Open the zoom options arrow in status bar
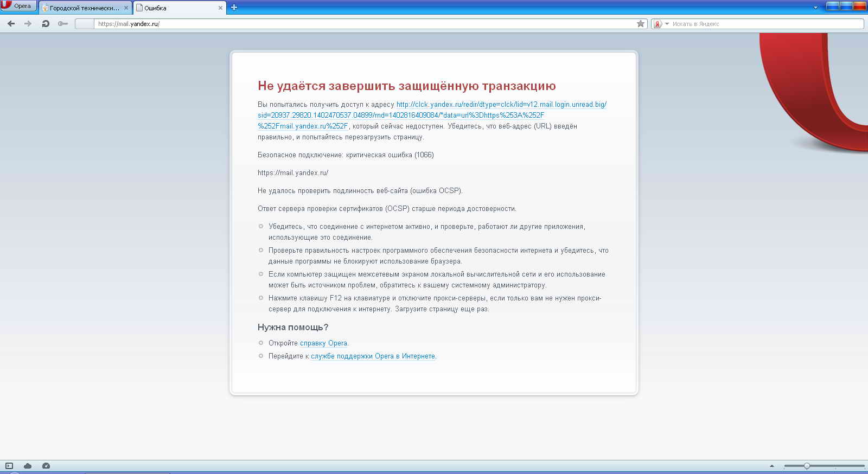868x474 pixels. pyautogui.click(x=772, y=466)
